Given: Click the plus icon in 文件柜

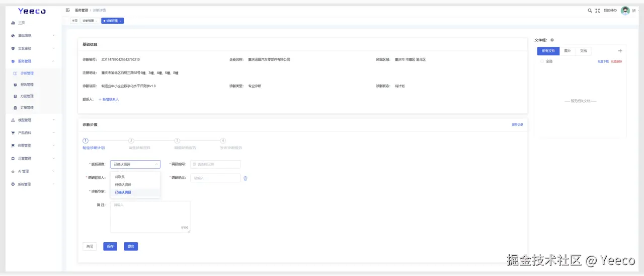Looking at the screenshot, I should click(620, 51).
